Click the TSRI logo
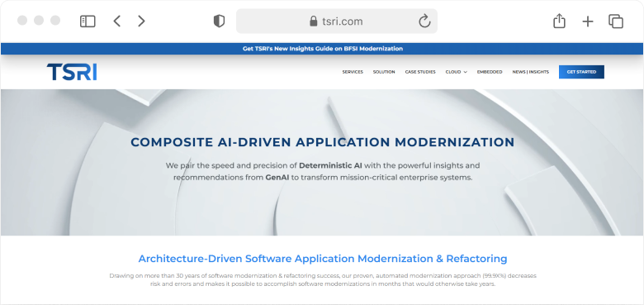Screen dimensions: 644x305 [x=72, y=72]
